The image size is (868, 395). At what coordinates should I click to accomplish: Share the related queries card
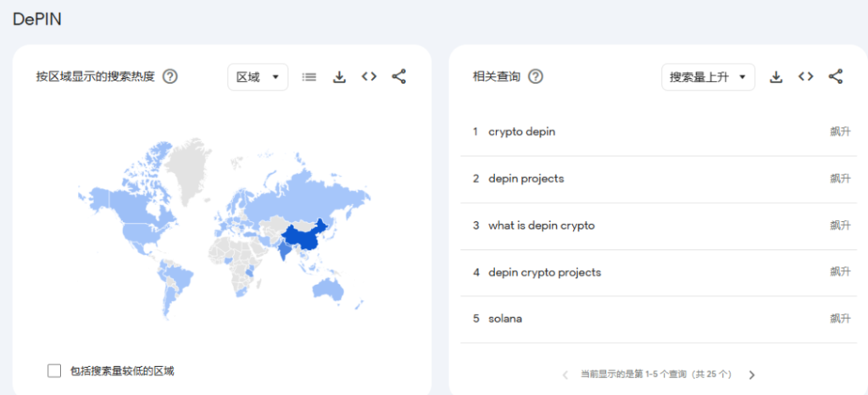[x=836, y=77]
